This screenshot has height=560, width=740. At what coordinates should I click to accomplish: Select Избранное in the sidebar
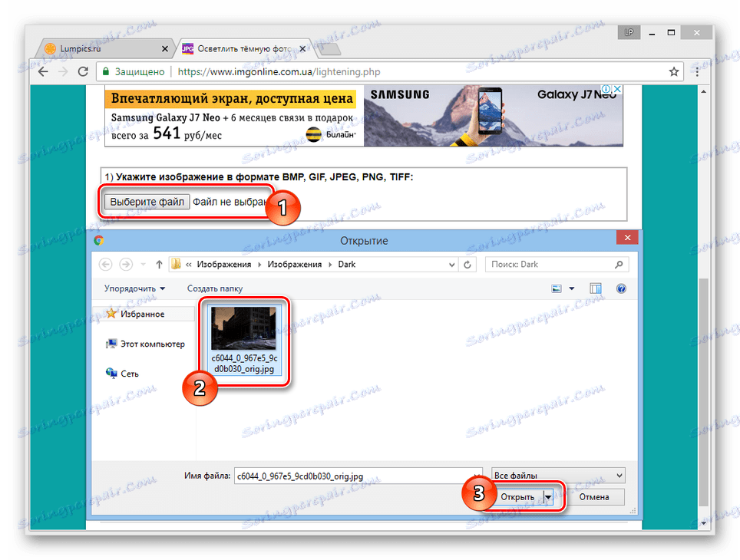click(144, 314)
